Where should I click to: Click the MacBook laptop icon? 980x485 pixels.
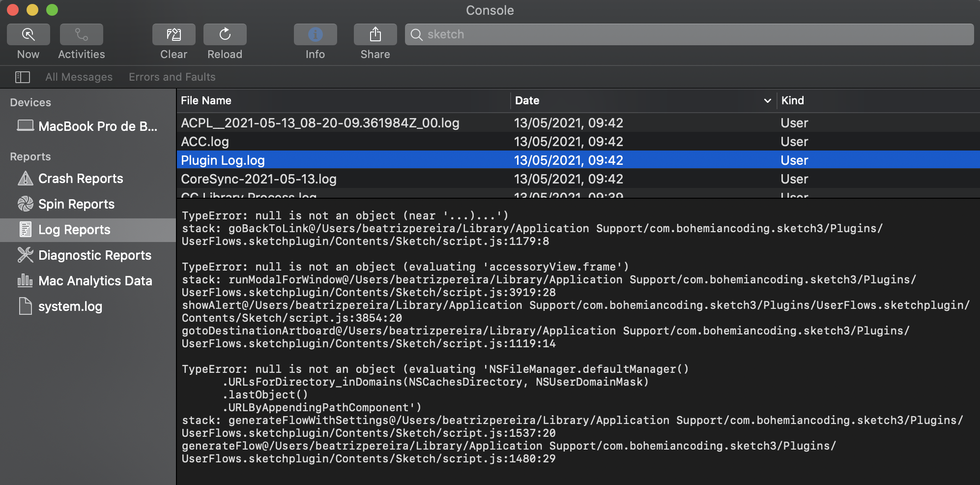pyautogui.click(x=26, y=125)
